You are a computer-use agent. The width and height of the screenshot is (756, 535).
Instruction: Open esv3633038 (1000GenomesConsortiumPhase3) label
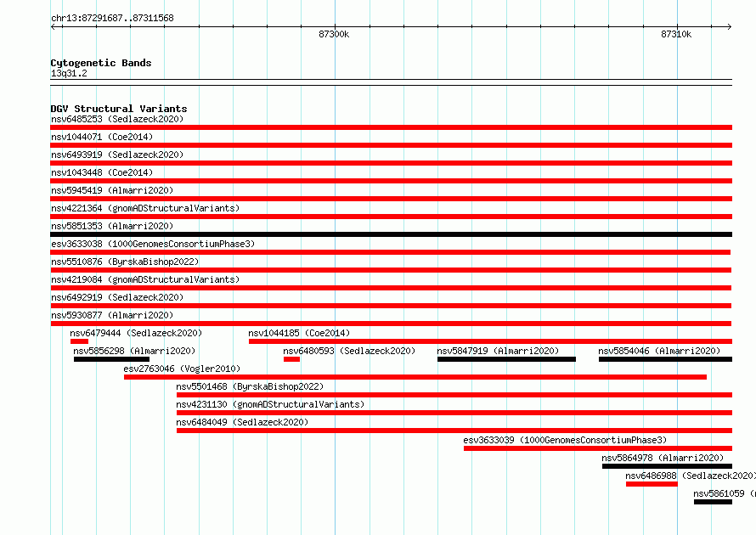153,244
